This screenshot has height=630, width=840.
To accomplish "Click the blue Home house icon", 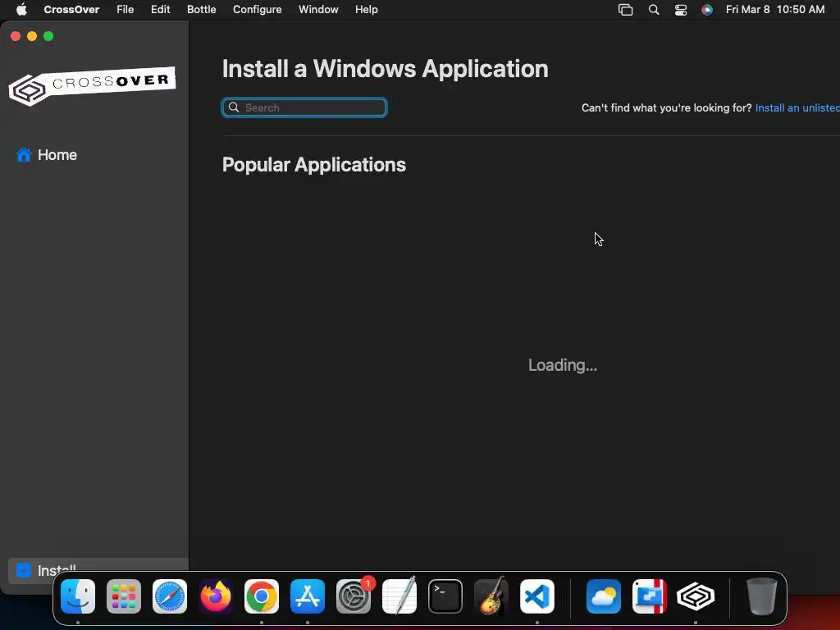I will [x=24, y=155].
